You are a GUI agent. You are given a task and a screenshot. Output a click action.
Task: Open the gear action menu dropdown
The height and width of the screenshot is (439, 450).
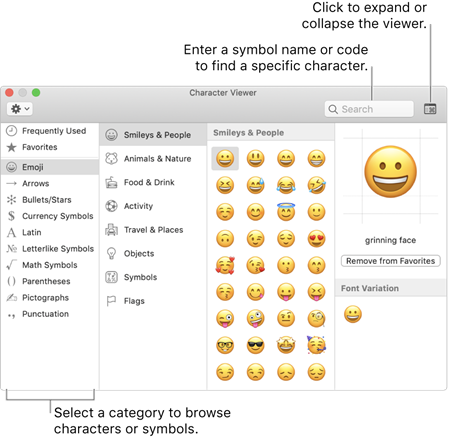pyautogui.click(x=20, y=109)
